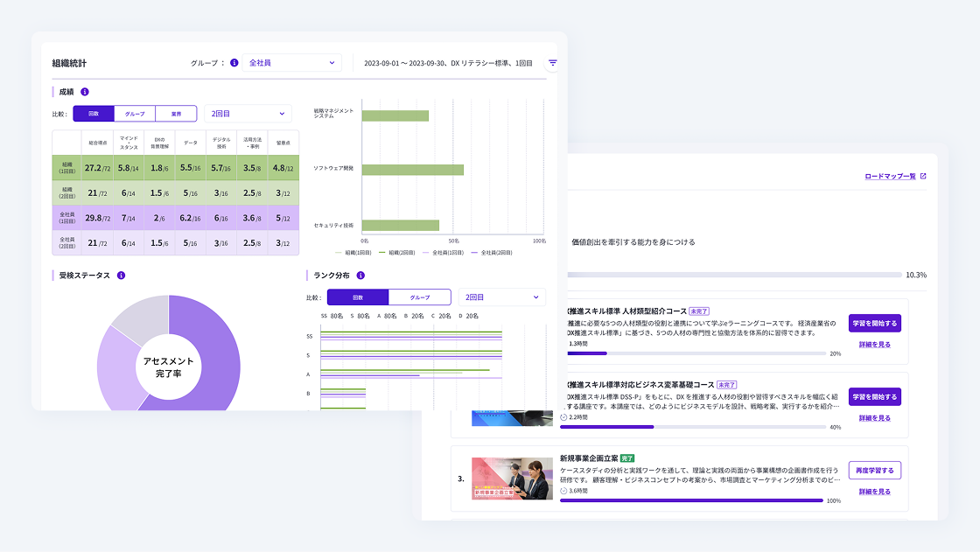
Task: Click the 新規事業企画立案 course title
Action: pos(589,459)
